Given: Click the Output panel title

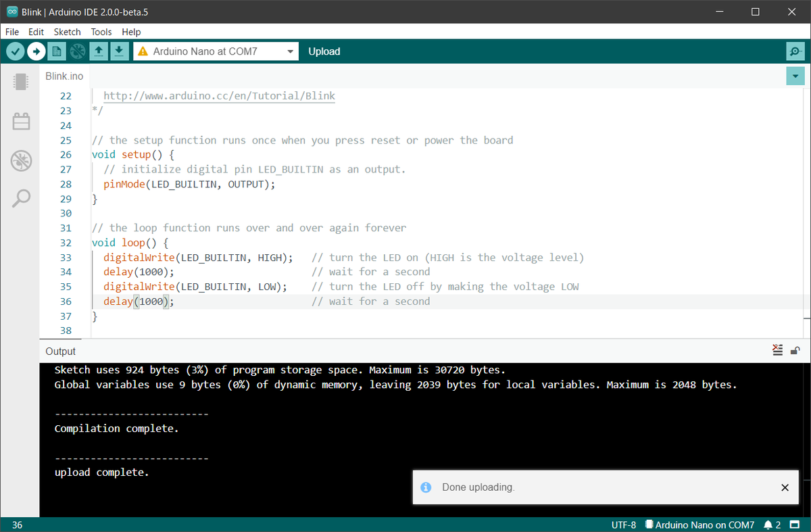Looking at the screenshot, I should pyautogui.click(x=60, y=352).
